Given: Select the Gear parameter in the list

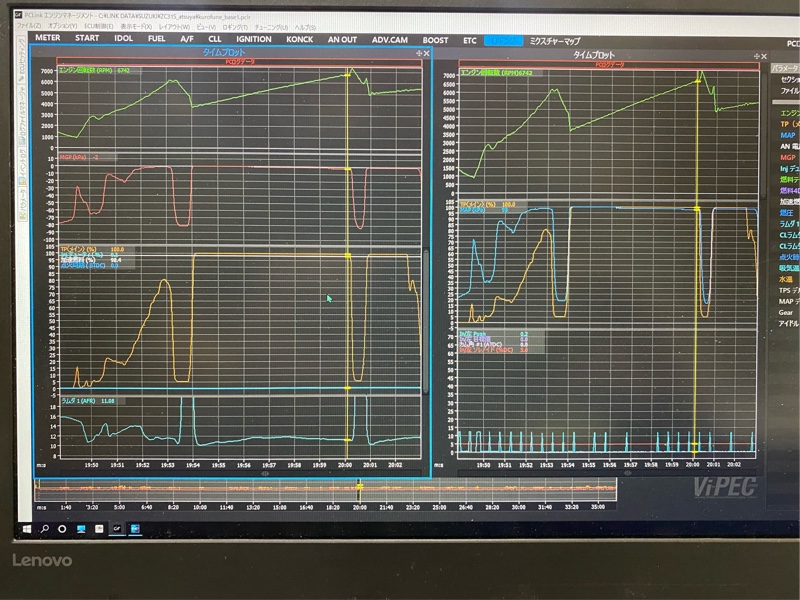Looking at the screenshot, I should tap(786, 312).
